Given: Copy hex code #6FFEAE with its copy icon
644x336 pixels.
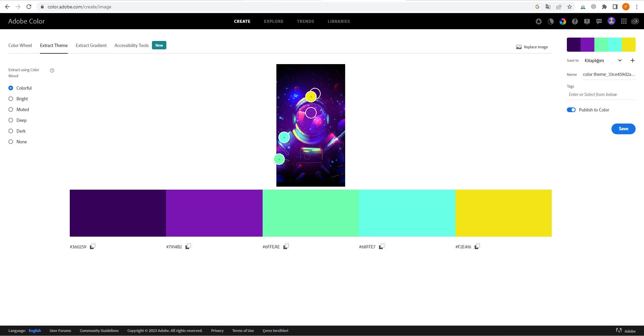Looking at the screenshot, I should [286, 246].
